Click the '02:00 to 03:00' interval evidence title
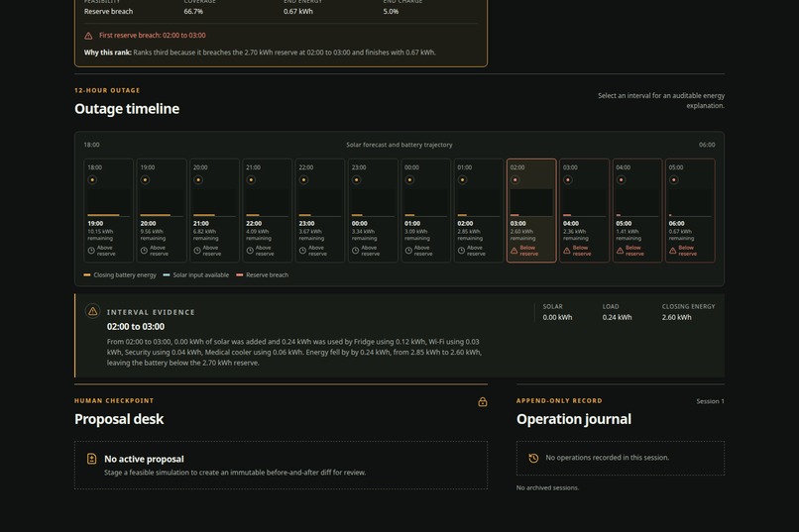799x532 pixels. 136,326
